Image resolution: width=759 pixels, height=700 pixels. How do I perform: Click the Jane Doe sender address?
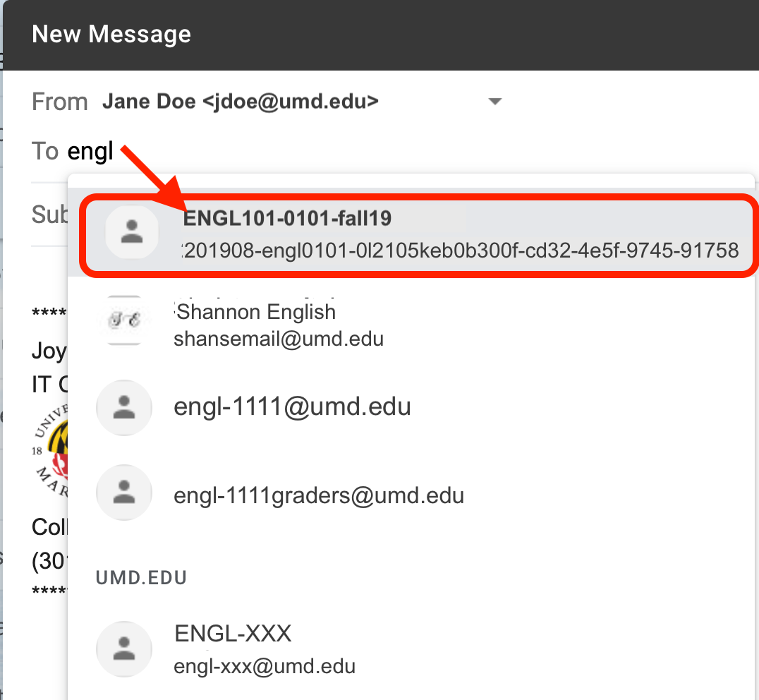tap(241, 102)
